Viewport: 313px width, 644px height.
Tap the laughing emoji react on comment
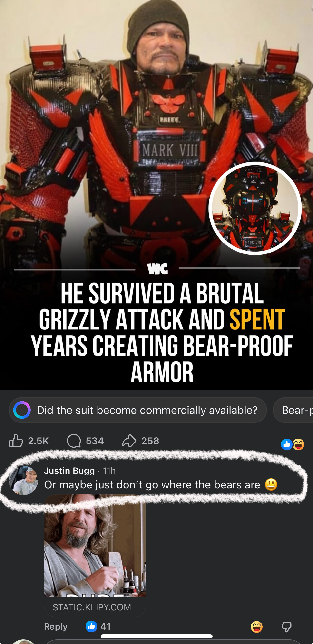257,627
